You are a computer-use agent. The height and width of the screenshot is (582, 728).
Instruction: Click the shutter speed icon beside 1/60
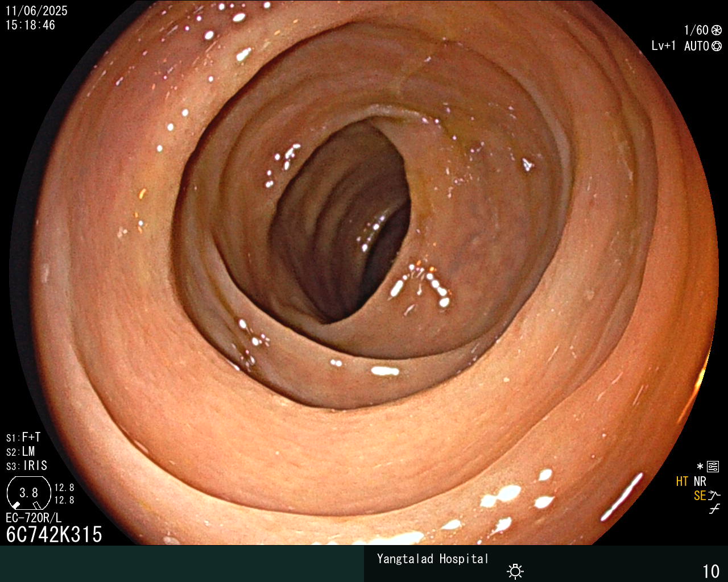coord(717,30)
